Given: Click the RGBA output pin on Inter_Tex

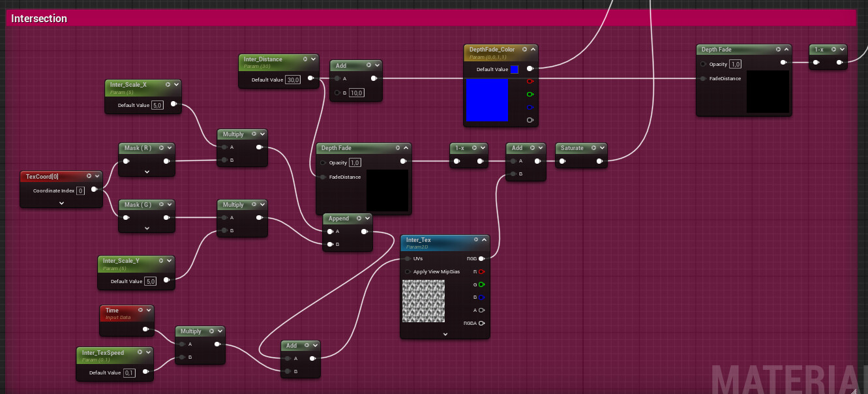Looking at the screenshot, I should click(481, 323).
